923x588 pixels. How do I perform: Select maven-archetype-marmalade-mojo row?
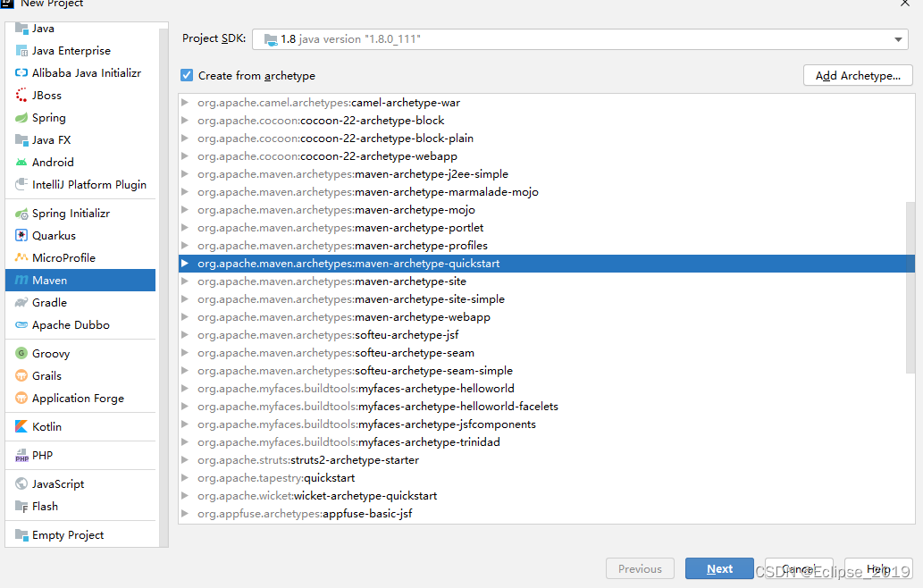546,192
